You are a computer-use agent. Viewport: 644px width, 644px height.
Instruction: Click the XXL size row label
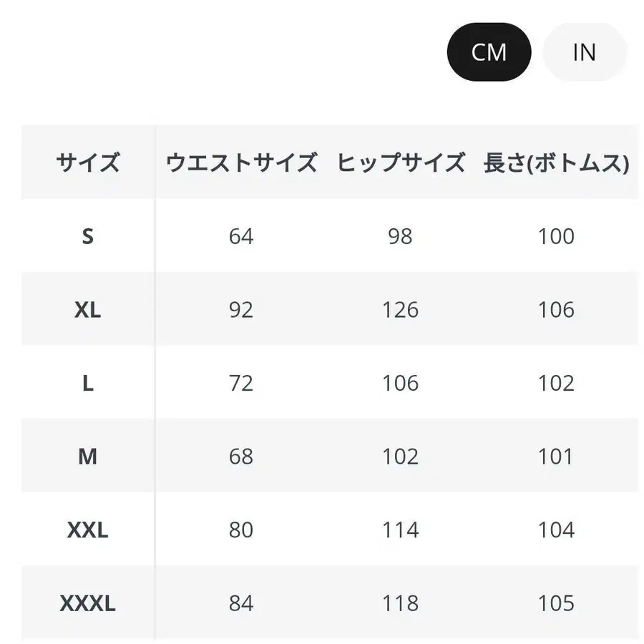[88, 530]
